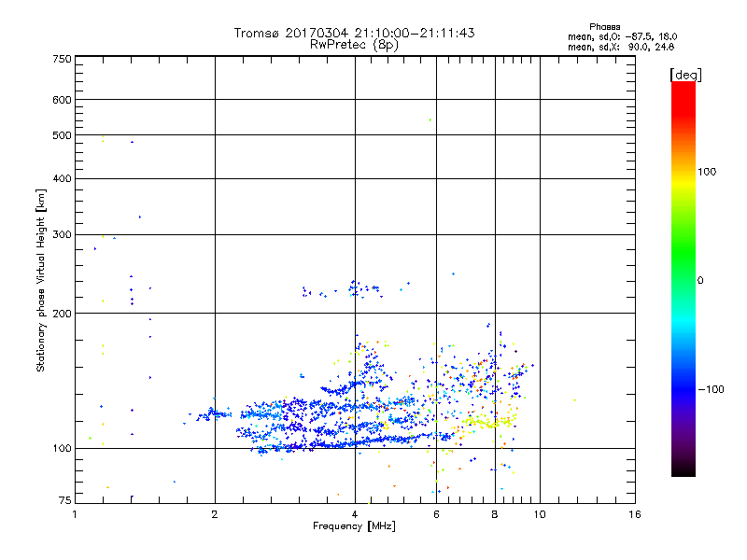Image resolution: width=747 pixels, height=560 pixels.
Task: Click the x-axis label '1'
Action: pos(75,514)
